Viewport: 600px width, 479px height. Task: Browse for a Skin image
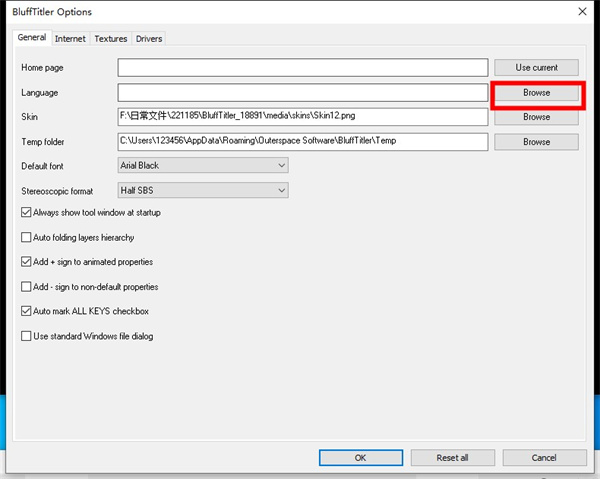536,117
